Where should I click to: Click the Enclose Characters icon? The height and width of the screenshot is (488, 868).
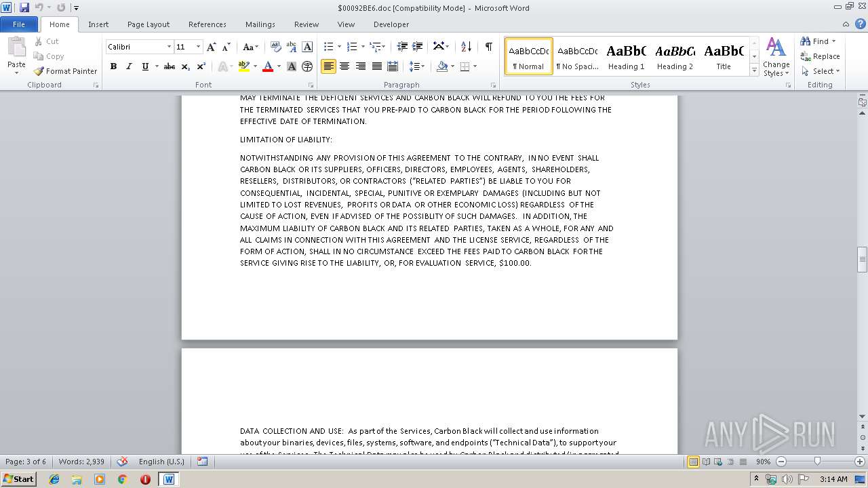[x=307, y=66]
